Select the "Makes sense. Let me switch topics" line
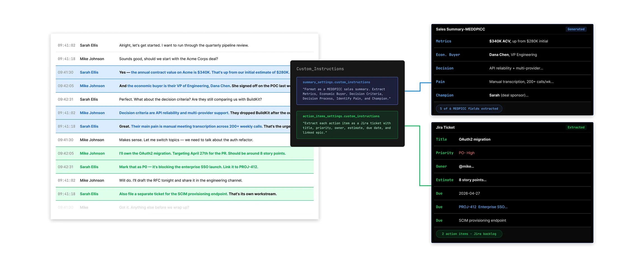Screen dimensions: 644x269 186,140
